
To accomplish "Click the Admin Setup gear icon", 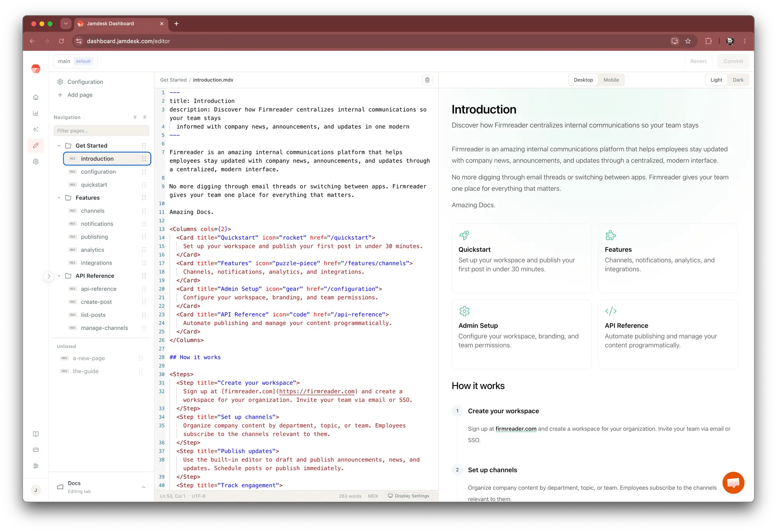I will tap(464, 311).
